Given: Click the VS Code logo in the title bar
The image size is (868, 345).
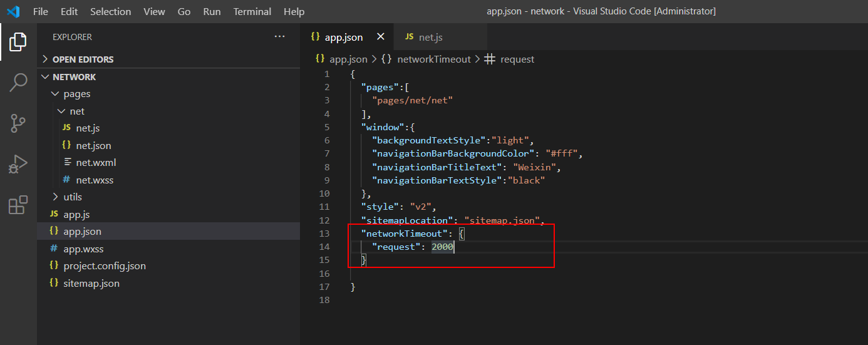Looking at the screenshot, I should point(13,11).
